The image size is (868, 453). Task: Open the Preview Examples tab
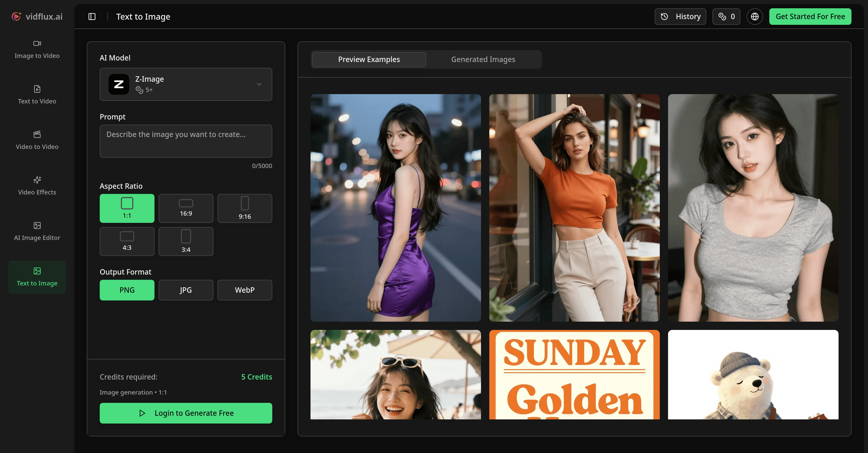click(369, 59)
